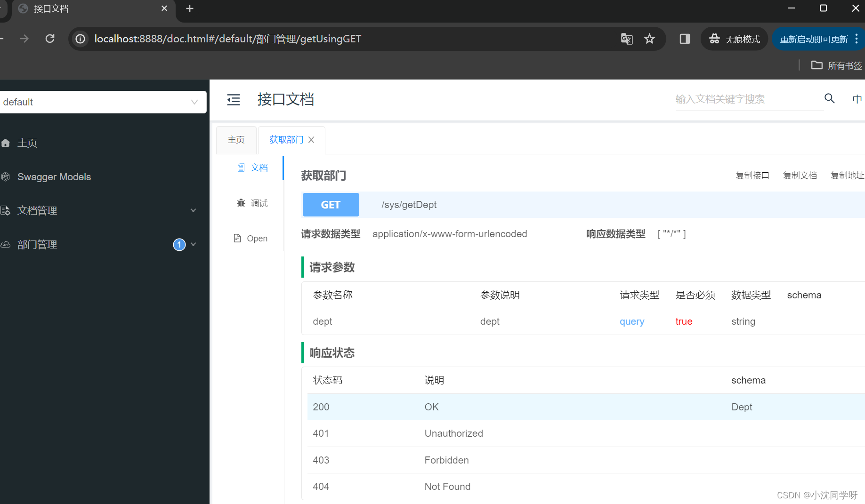Viewport: 865px width, 504px height.
Task: Collapse the 部门管理 section
Action: (193, 244)
